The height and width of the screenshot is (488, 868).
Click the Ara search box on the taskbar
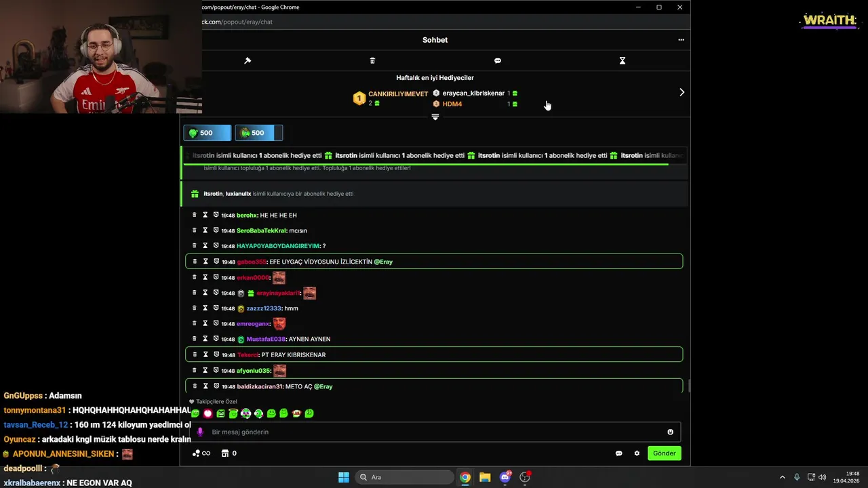coord(405,477)
